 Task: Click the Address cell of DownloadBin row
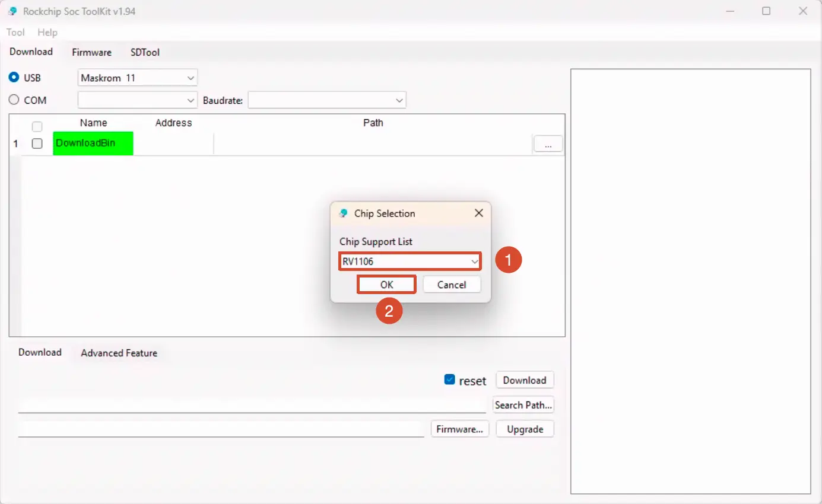pos(173,144)
